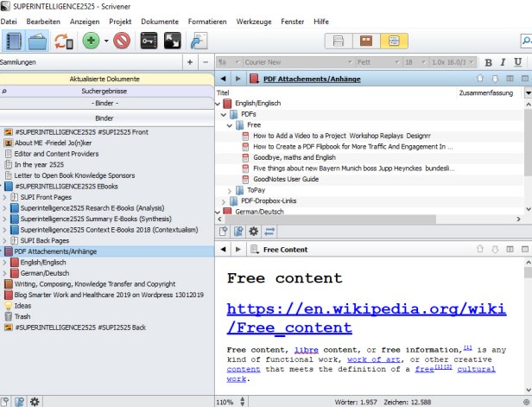532x407 pixels.
Task: Toggle Bold text formatting
Action: tap(488, 62)
